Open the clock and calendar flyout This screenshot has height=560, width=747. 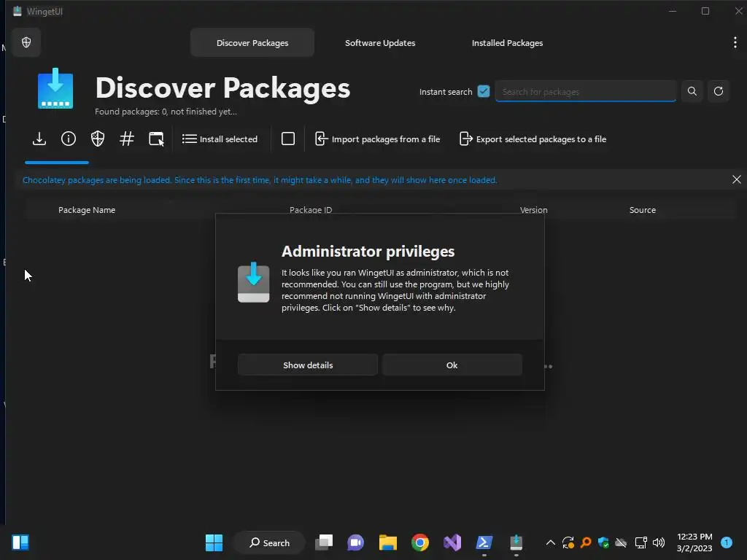(x=694, y=542)
